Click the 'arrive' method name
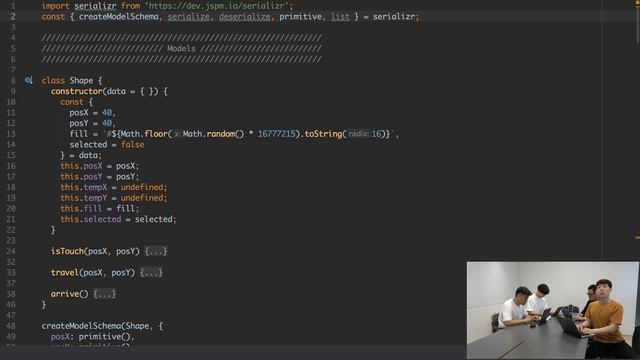This screenshot has width=640, height=360. (x=64, y=294)
